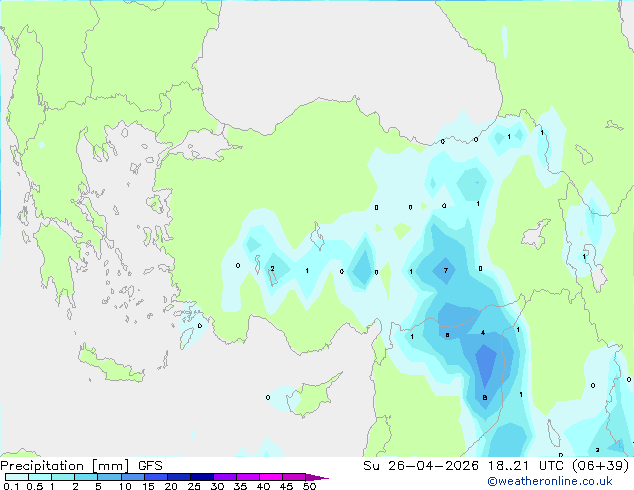Pick the 25–30 mm navy legend swatch

coord(202,477)
